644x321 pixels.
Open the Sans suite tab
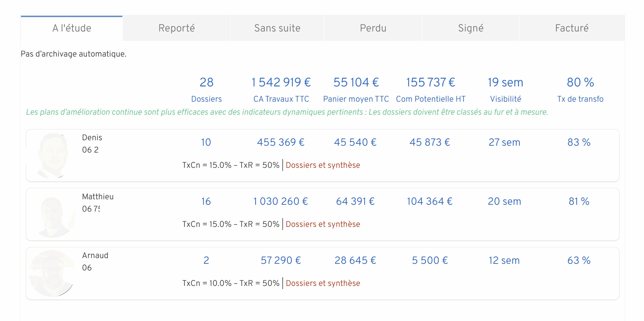(x=277, y=28)
